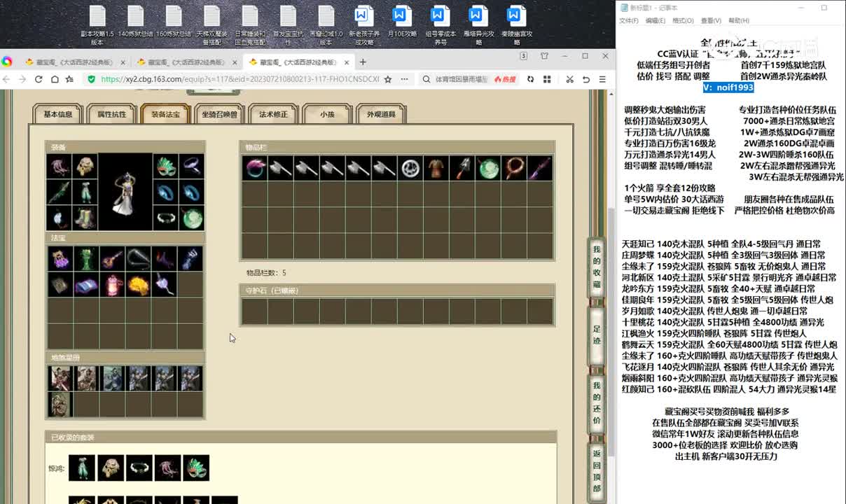Open the 属性抗性 tab

tap(111, 114)
